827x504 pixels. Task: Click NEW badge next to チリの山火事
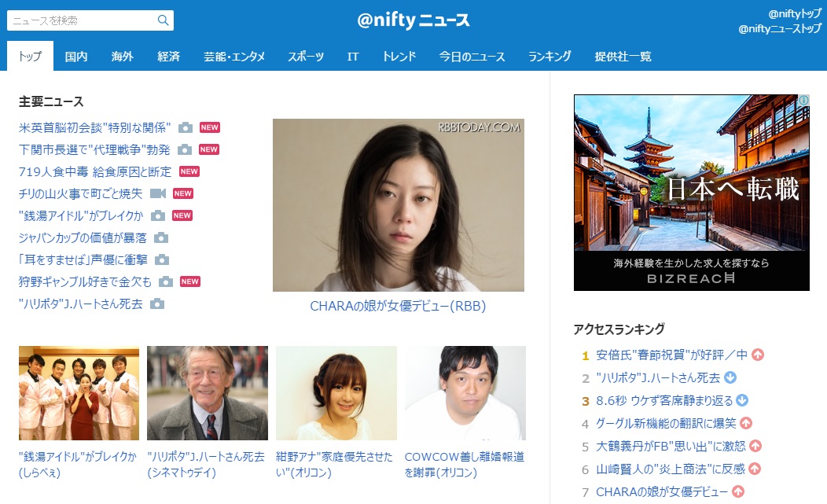183,193
